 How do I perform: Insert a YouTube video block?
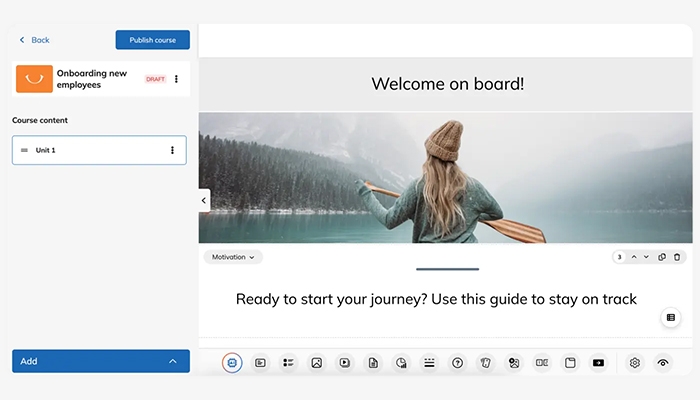598,362
